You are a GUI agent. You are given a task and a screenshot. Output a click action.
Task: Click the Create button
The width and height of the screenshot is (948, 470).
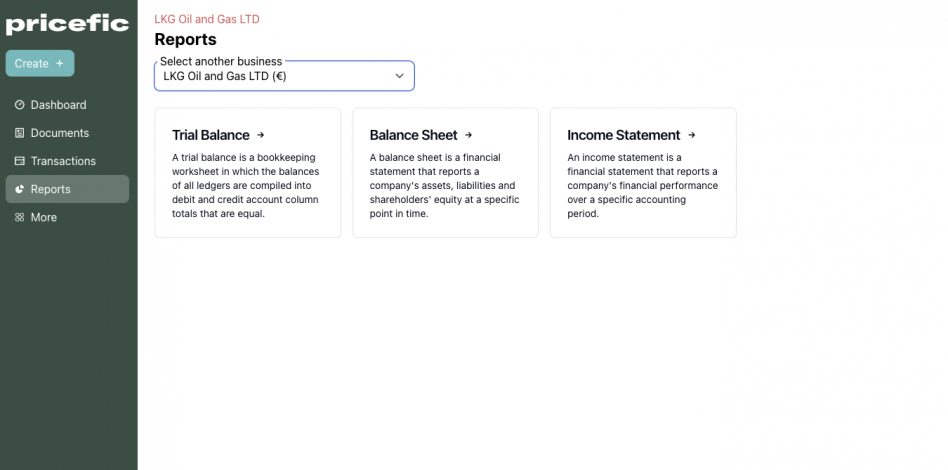(x=40, y=64)
